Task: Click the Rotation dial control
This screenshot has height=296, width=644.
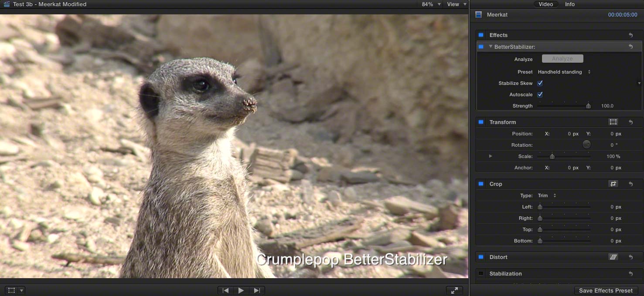Action: click(586, 145)
